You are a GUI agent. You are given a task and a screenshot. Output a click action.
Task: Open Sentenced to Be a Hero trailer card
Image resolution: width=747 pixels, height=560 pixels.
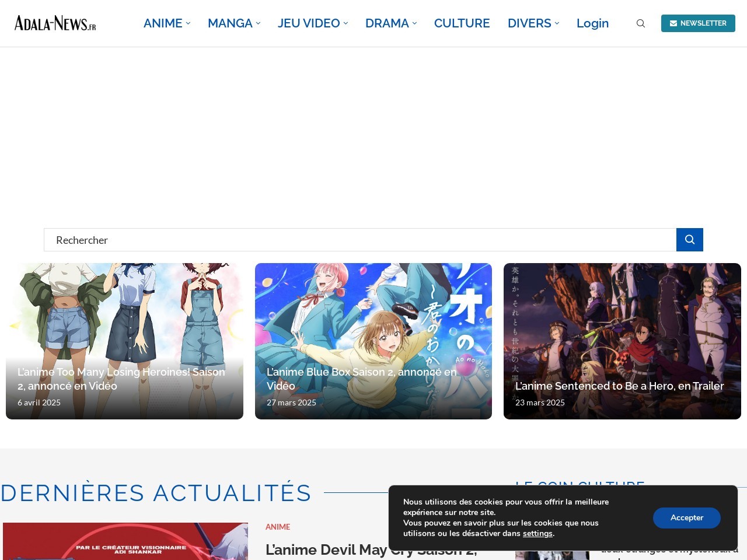[622, 341]
